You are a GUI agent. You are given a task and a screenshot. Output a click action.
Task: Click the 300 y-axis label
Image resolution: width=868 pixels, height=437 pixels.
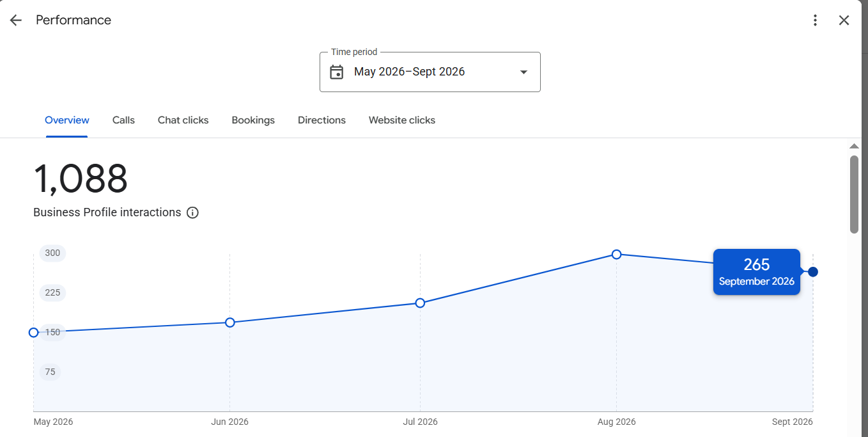52,253
